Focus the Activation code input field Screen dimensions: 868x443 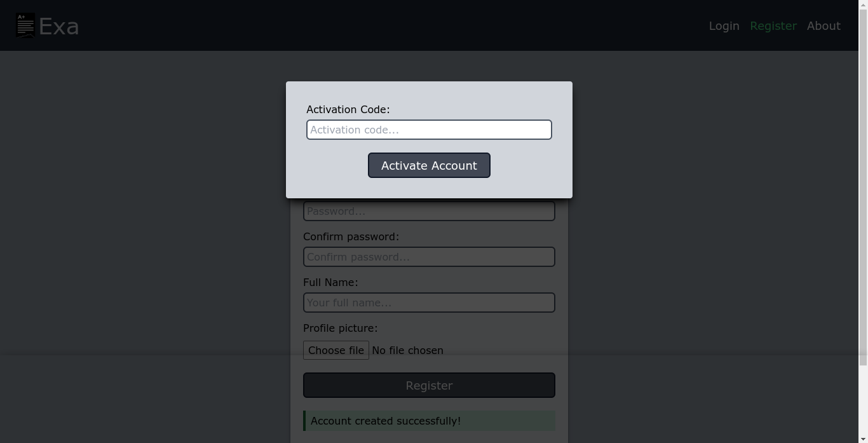pos(429,130)
